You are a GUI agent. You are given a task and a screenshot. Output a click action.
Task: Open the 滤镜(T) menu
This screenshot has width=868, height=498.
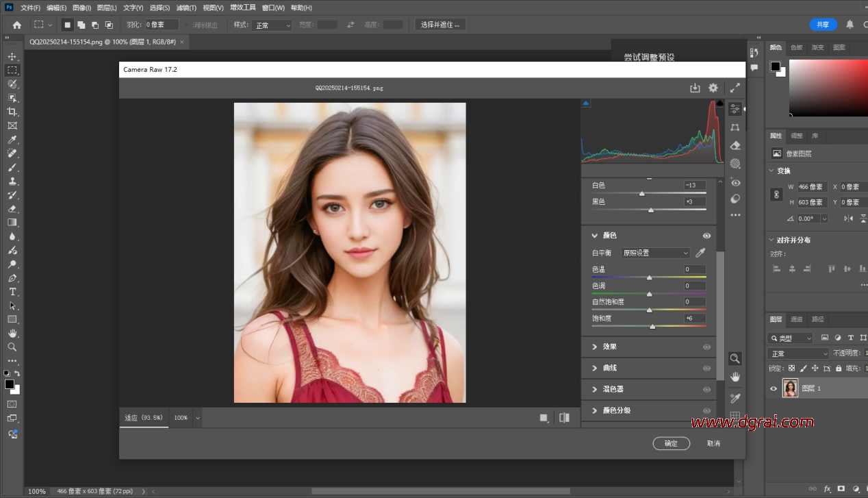click(186, 8)
